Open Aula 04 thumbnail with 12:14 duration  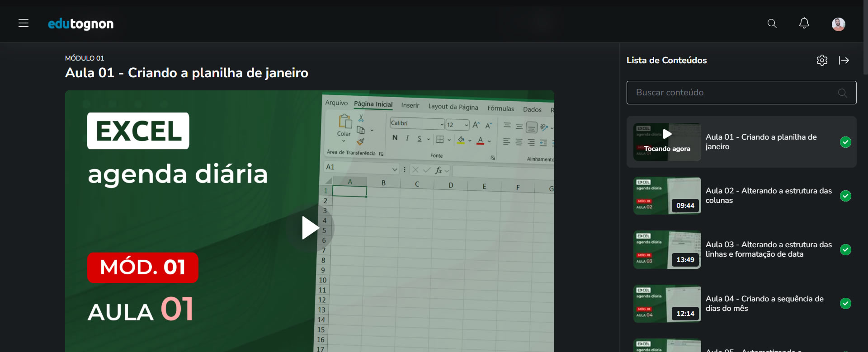(x=667, y=304)
